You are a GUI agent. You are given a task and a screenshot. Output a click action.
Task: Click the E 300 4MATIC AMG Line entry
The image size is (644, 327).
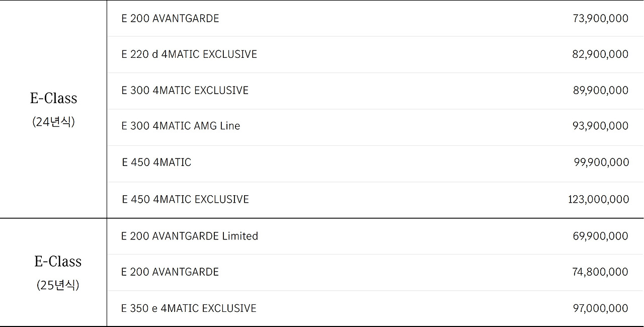tap(181, 126)
